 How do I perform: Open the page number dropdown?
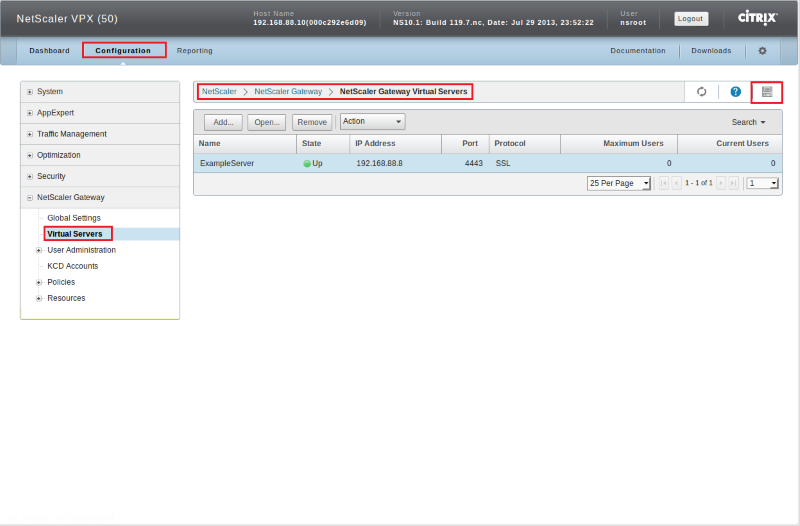point(762,183)
